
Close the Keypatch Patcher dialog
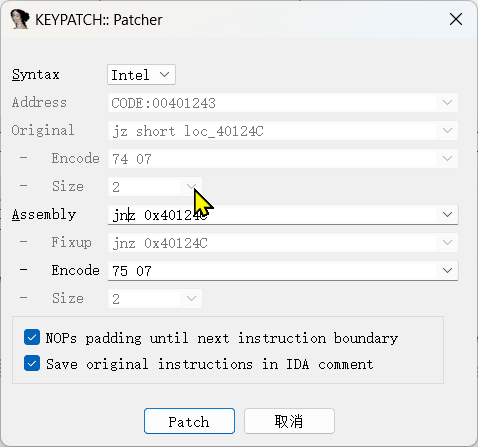pyautogui.click(x=456, y=19)
